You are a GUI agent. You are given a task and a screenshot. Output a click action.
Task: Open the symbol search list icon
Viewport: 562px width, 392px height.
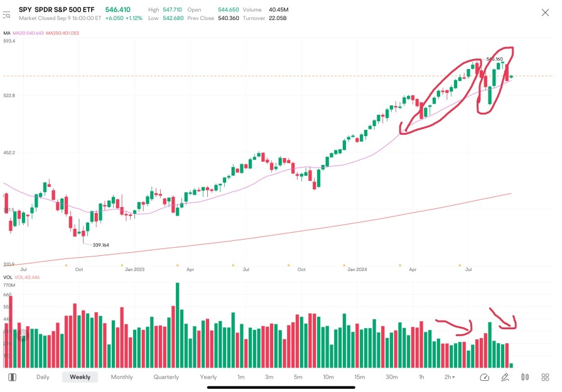(x=6, y=15)
